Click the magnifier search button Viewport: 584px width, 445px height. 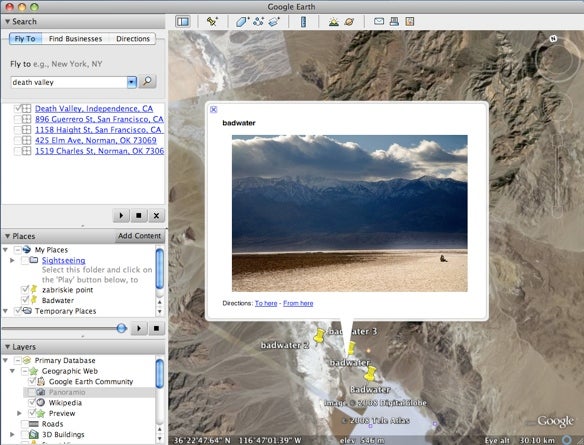(147, 81)
